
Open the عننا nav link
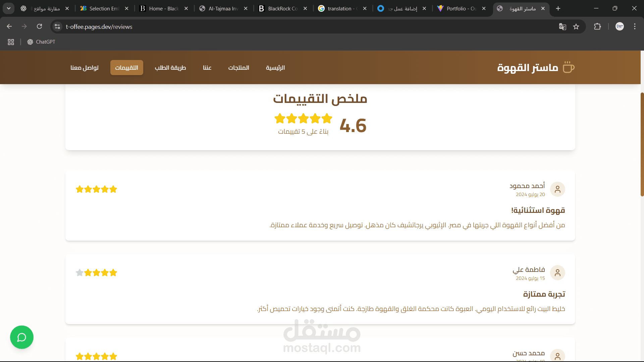[207, 68]
